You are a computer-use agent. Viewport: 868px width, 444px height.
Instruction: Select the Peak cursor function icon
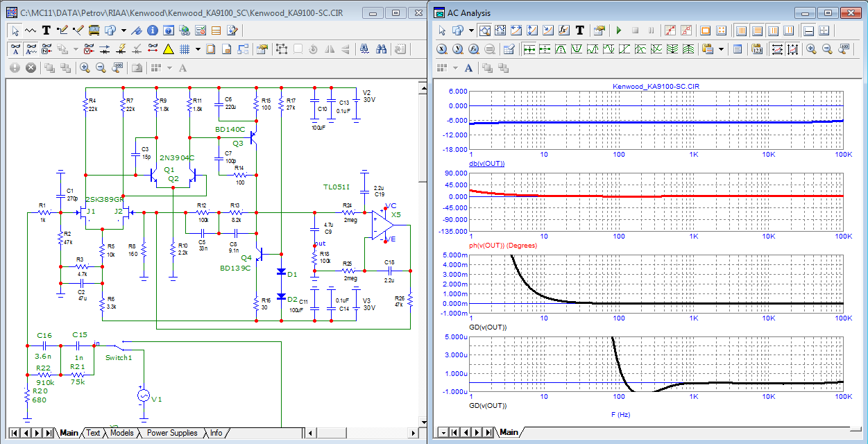(x=559, y=49)
